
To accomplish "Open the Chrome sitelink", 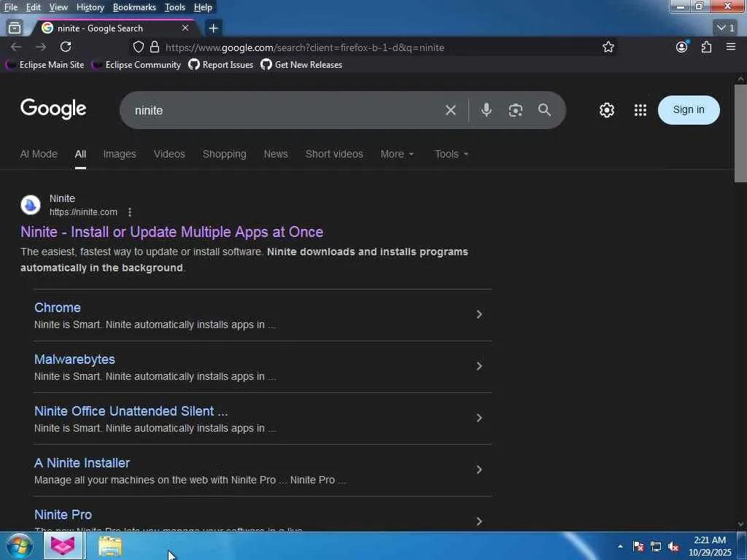I will tap(57, 308).
